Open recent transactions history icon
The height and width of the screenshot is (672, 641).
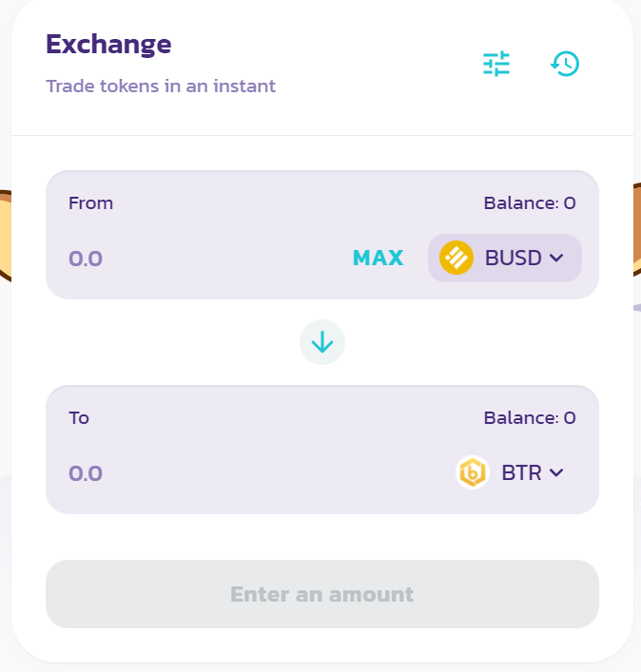(565, 64)
